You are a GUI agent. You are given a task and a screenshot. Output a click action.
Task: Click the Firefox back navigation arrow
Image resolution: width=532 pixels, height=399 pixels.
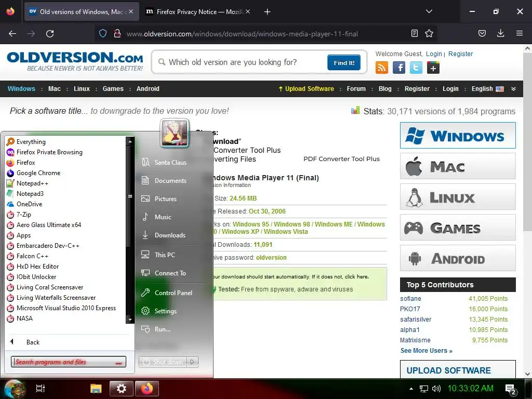point(12,34)
